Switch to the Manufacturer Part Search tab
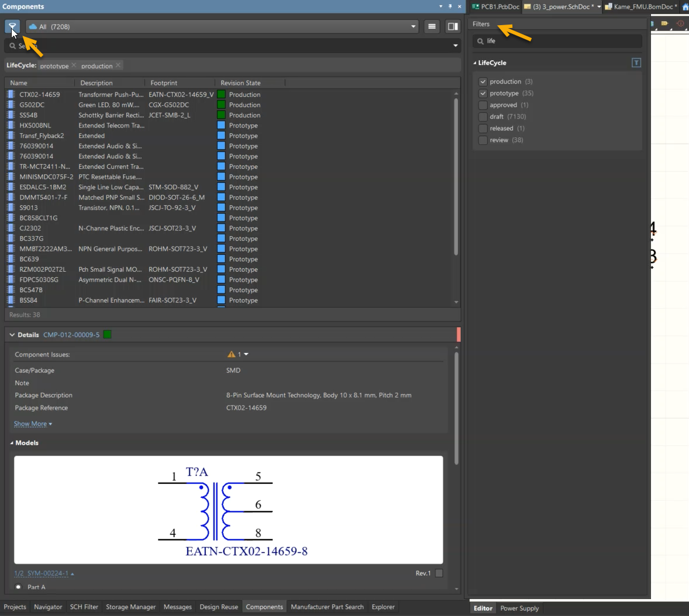This screenshot has height=616, width=689. pyautogui.click(x=327, y=607)
